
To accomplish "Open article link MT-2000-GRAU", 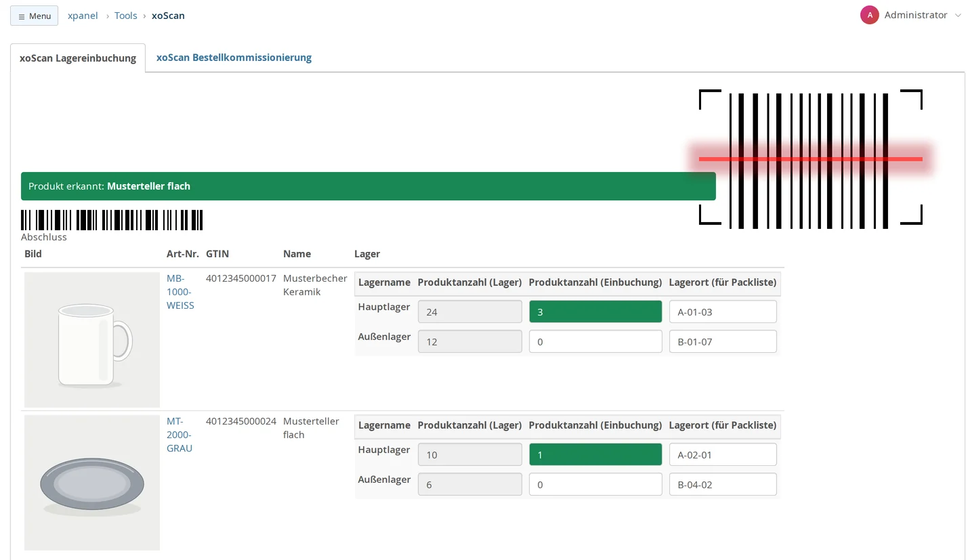I will click(180, 435).
